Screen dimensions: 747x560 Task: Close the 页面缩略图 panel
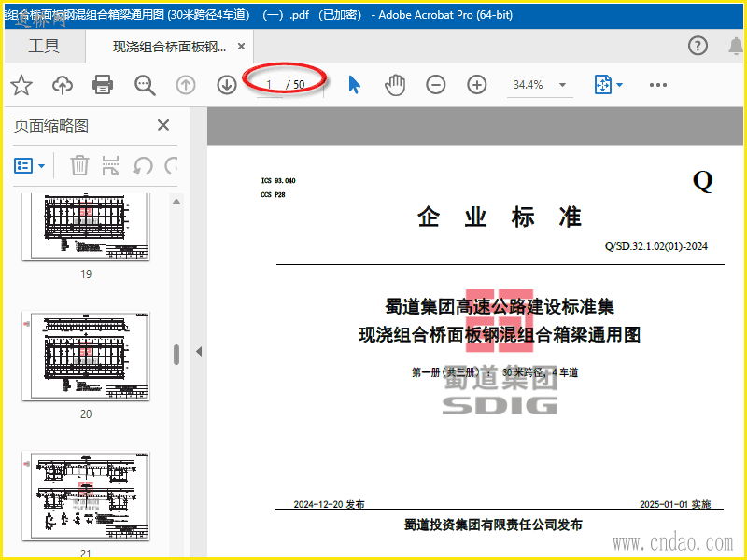[163, 125]
